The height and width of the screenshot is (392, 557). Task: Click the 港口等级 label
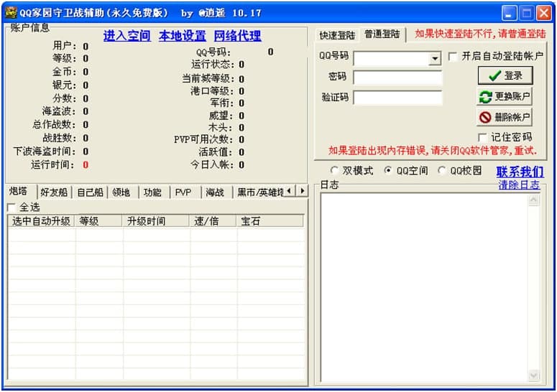coord(212,91)
